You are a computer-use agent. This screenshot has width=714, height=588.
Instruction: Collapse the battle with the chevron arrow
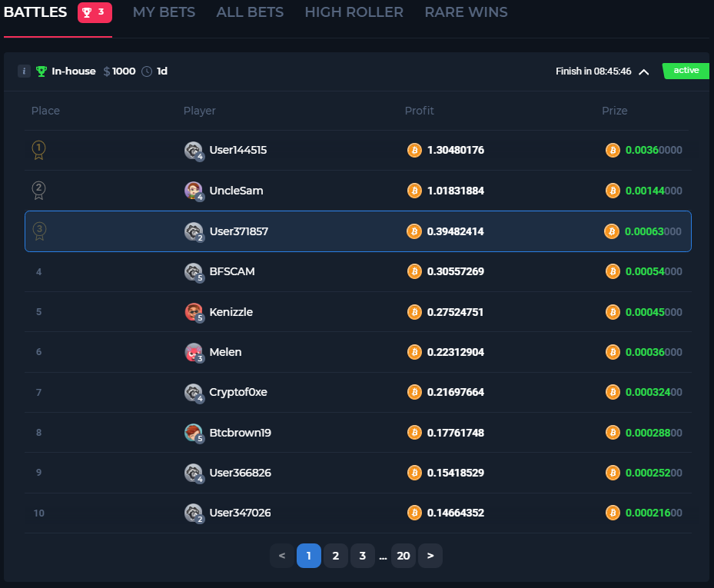[x=643, y=72]
